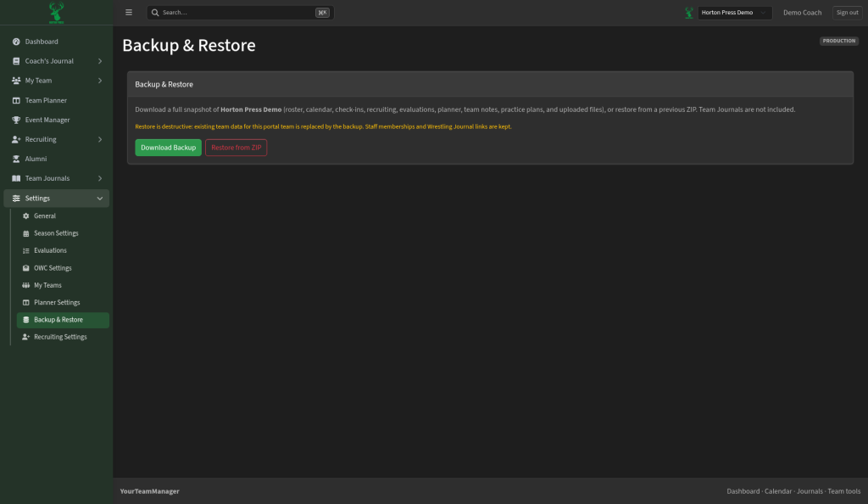Click the Season Settings calendar icon

[25, 233]
